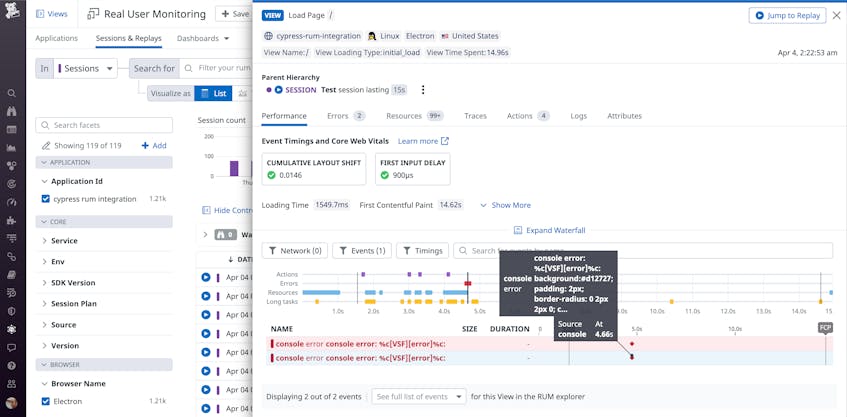847x417 pixels.
Task: Click the Linux penguin tag icon
Action: coord(372,36)
